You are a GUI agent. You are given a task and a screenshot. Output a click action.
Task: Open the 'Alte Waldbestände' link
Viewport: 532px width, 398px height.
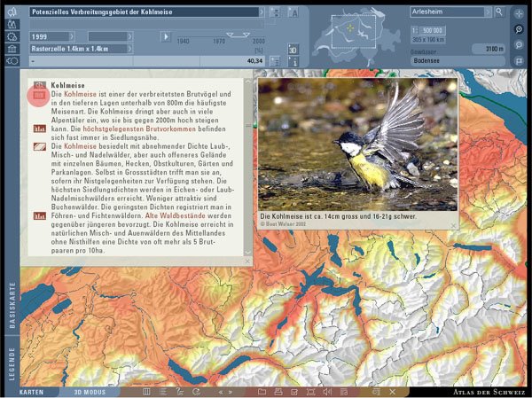point(175,215)
